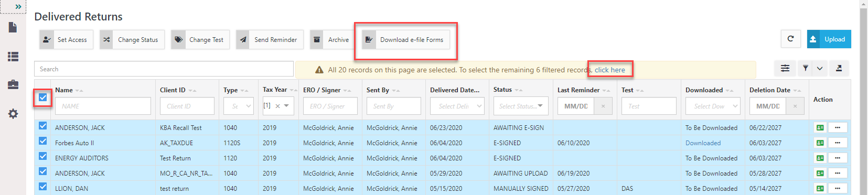Screen dimensions: 868x195
Task: Focus the Client ID filter input
Action: point(187,106)
